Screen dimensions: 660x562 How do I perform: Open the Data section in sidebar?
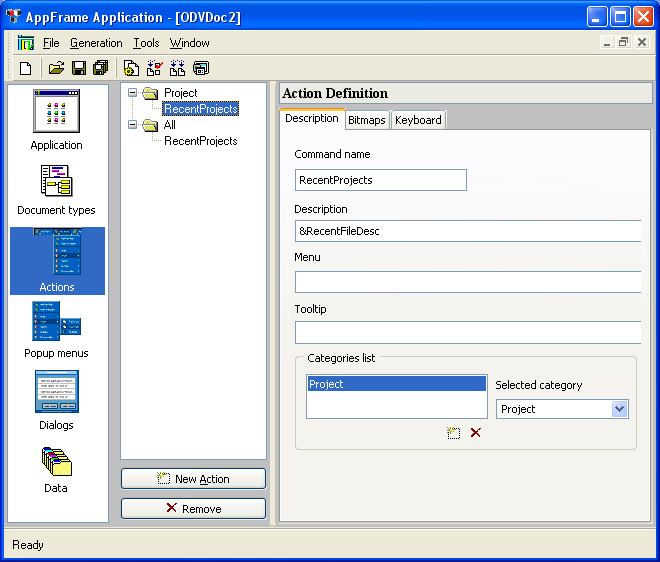tap(56, 468)
